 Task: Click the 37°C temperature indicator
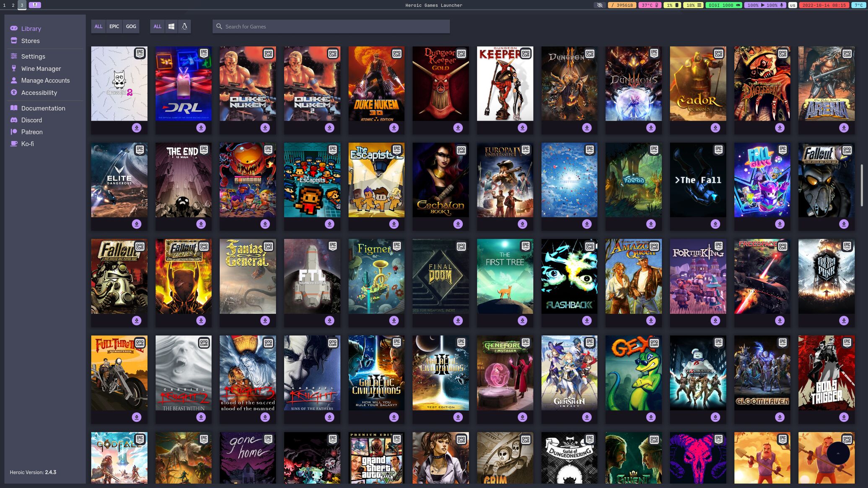pos(650,5)
